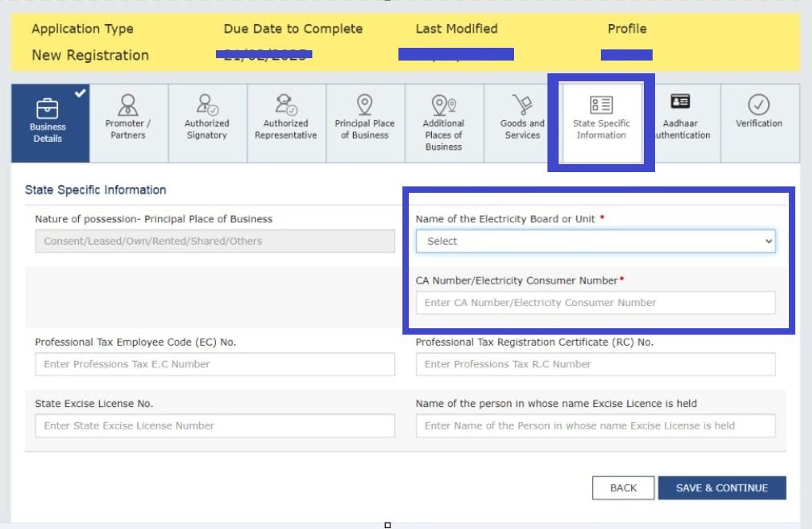812x529 pixels.
Task: Expand the Electricity Board or Unit dropdown
Action: [x=595, y=241]
